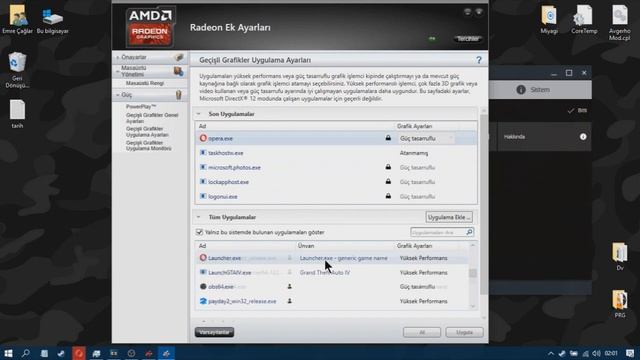The image size is (640, 360).
Task: Open the opera.exe Güç tasarrufu dropdown
Action: tap(427, 138)
